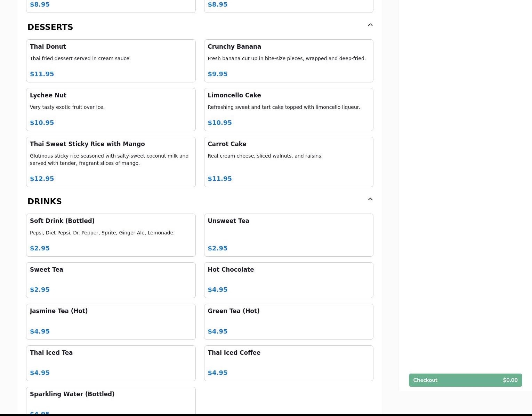The image size is (532, 416).
Task: Select Thai Sweet Sticky Rice with Mango
Action: point(111,162)
